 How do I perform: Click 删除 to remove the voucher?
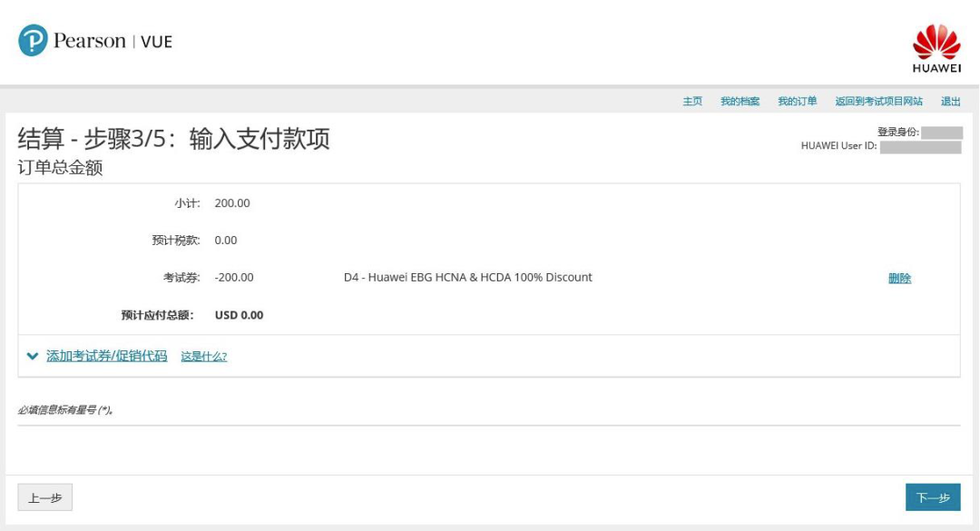point(899,279)
